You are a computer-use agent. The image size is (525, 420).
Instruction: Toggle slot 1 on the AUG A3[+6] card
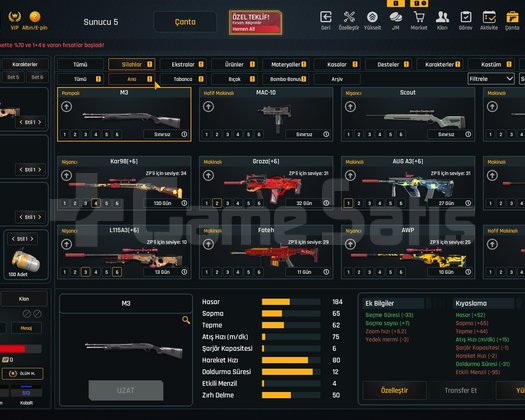point(348,203)
